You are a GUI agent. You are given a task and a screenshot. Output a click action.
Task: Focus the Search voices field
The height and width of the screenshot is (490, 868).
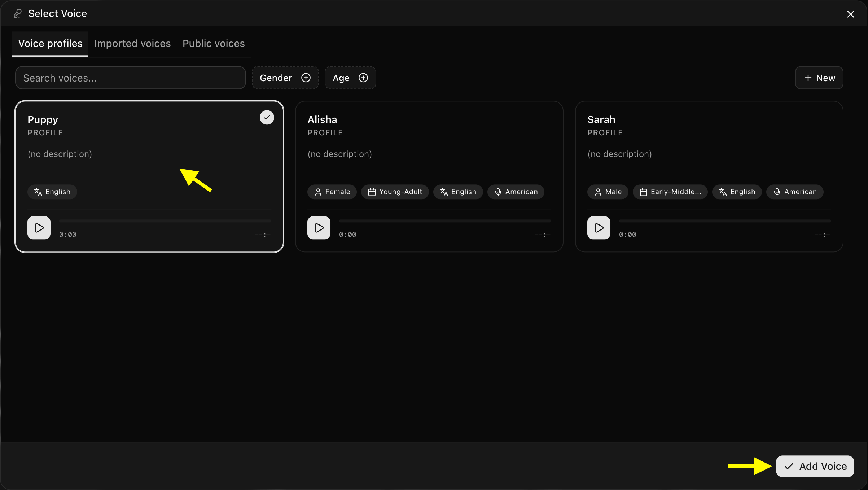coord(131,78)
